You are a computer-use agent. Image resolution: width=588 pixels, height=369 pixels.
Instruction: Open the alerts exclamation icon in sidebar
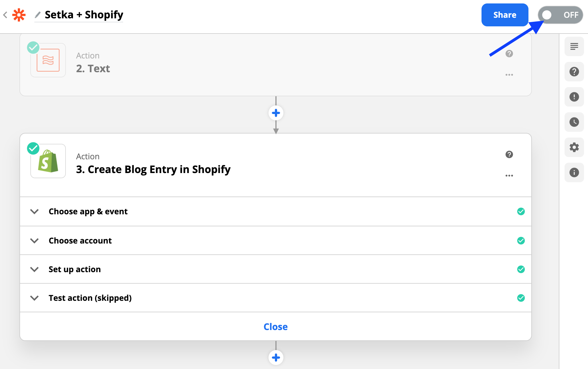(x=574, y=97)
